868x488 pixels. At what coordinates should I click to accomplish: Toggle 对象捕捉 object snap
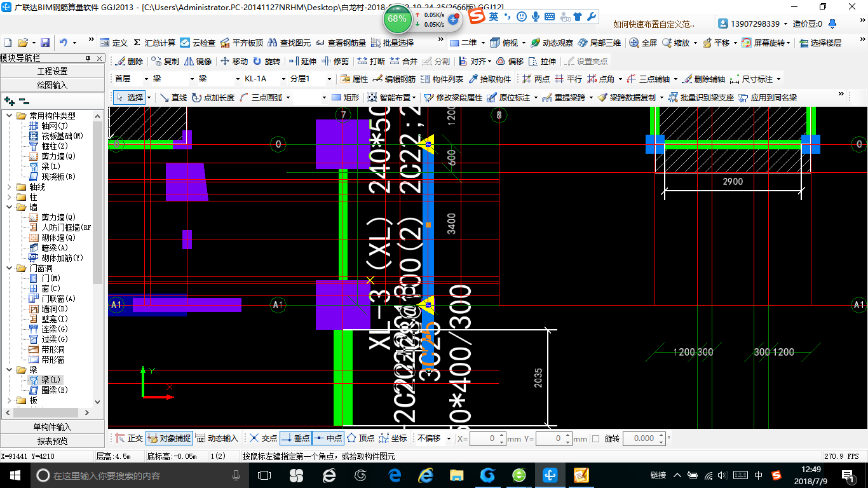(169, 438)
